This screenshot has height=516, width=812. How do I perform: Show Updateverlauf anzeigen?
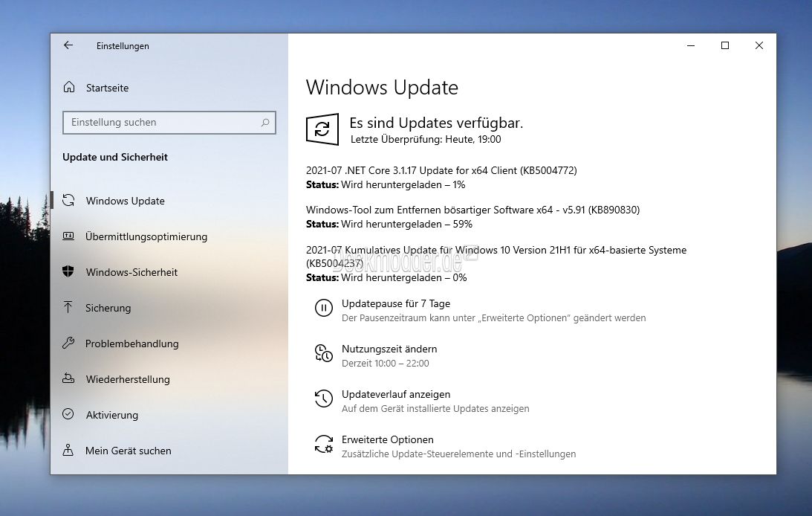396,394
